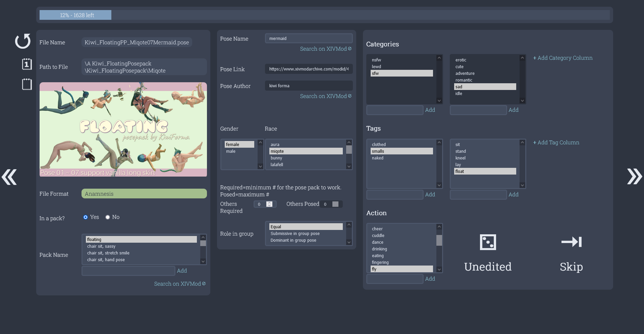
Task: Select clothed tag
Action: pyautogui.click(x=402, y=144)
